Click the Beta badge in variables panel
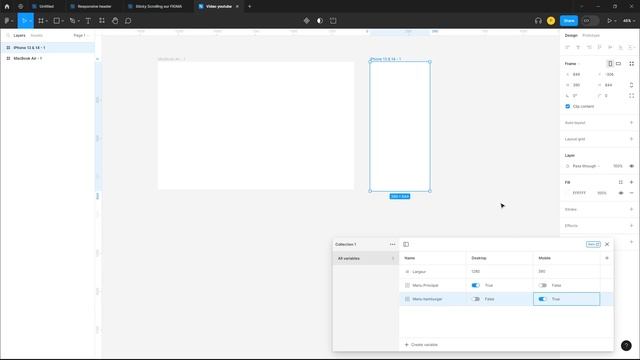 pos(593,244)
